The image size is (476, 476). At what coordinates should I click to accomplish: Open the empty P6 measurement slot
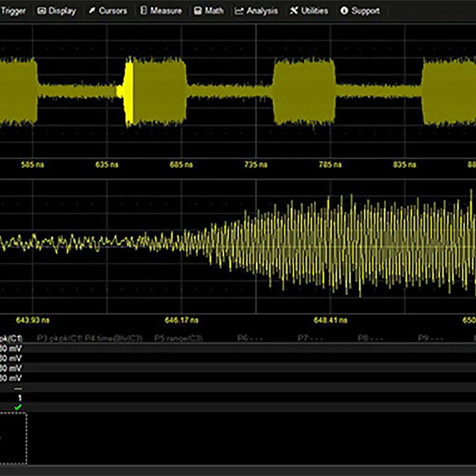(x=249, y=338)
